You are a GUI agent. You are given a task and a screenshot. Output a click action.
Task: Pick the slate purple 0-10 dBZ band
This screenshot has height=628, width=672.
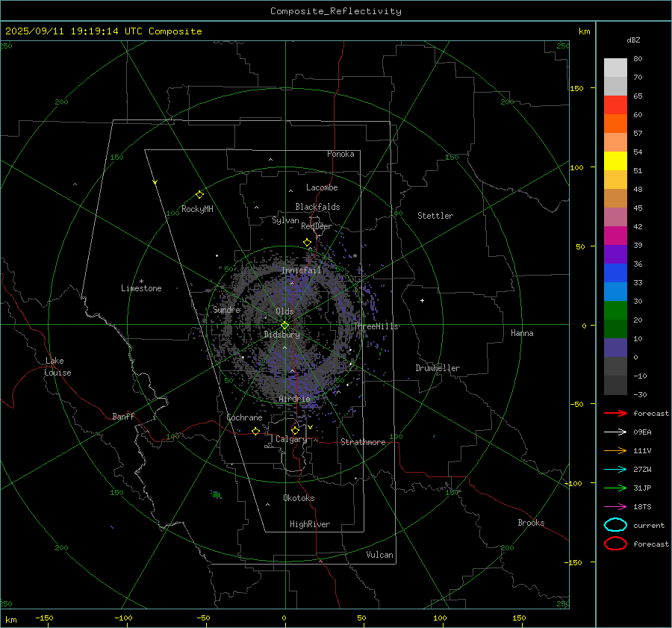coord(615,347)
